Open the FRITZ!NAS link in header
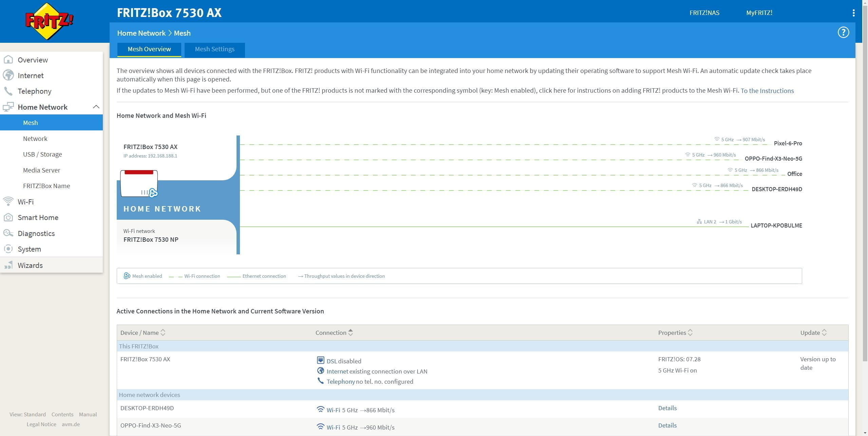Viewport: 868px width, 436px height. tap(704, 13)
